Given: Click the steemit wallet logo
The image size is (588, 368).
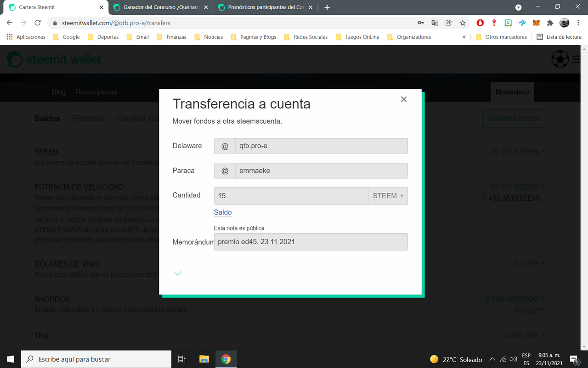Looking at the screenshot, I should pyautogui.click(x=54, y=59).
